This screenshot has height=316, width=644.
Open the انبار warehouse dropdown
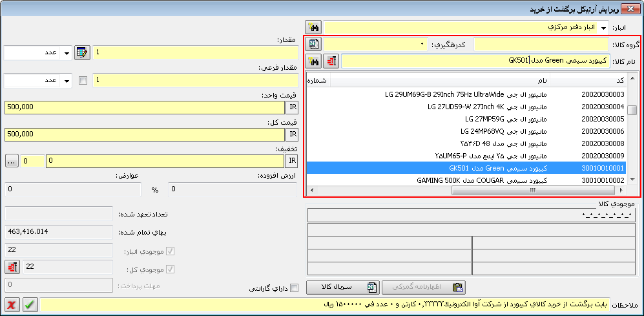pyautogui.click(x=603, y=28)
